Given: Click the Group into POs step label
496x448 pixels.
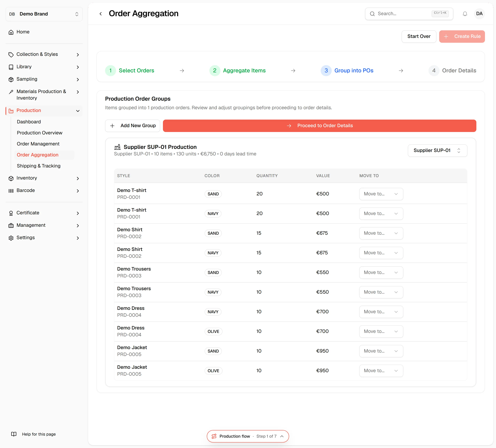Looking at the screenshot, I should pyautogui.click(x=354, y=71).
